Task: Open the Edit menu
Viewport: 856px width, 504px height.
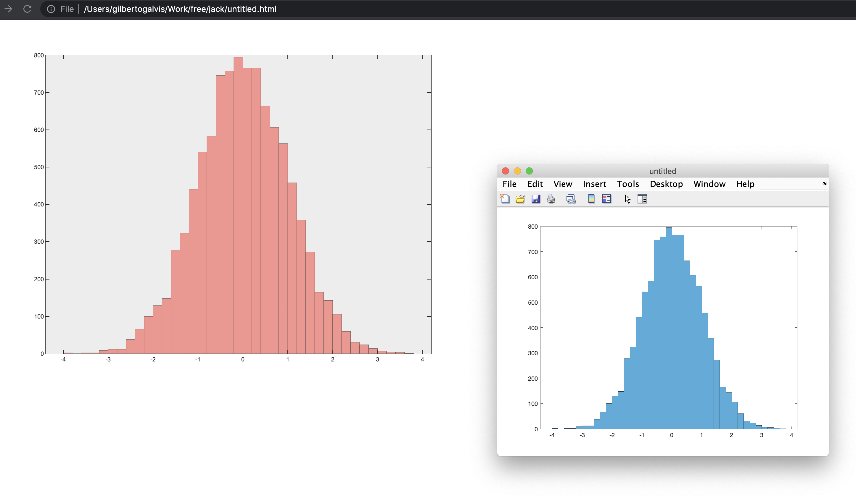Action: pyautogui.click(x=535, y=184)
